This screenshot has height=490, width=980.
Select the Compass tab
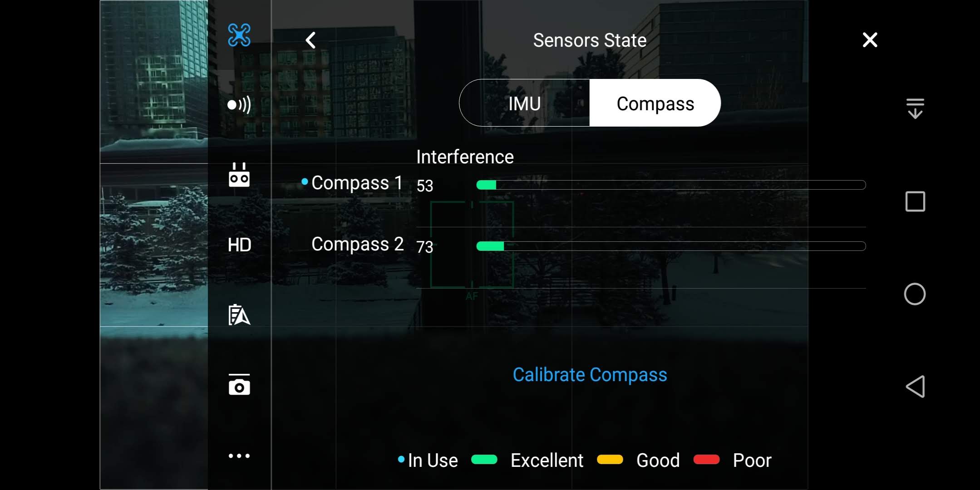pyautogui.click(x=655, y=103)
